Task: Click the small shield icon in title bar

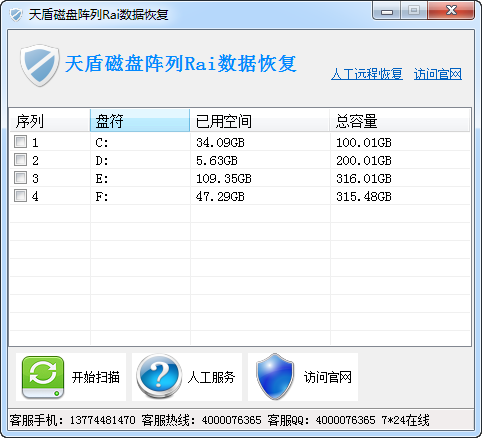Action: [15, 14]
